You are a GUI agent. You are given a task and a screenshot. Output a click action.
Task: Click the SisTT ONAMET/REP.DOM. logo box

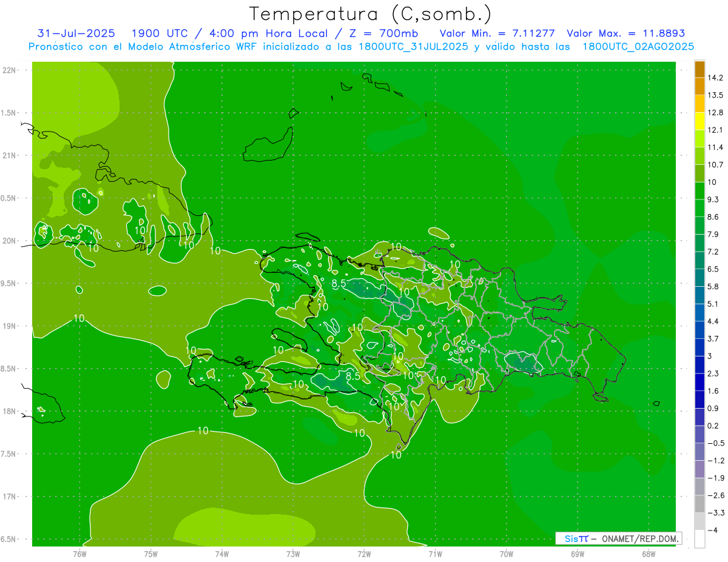click(x=618, y=538)
